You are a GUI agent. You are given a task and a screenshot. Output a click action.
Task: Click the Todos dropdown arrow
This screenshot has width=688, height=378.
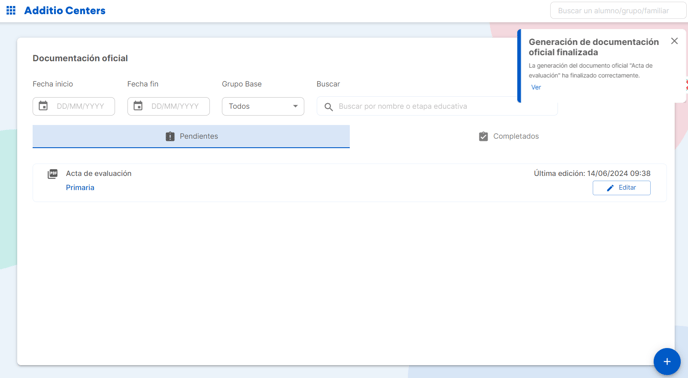pyautogui.click(x=295, y=106)
